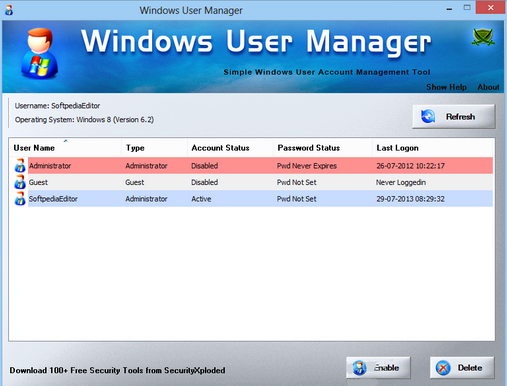507x386 pixels.
Task: Select the Guest user name
Action: [x=38, y=182]
